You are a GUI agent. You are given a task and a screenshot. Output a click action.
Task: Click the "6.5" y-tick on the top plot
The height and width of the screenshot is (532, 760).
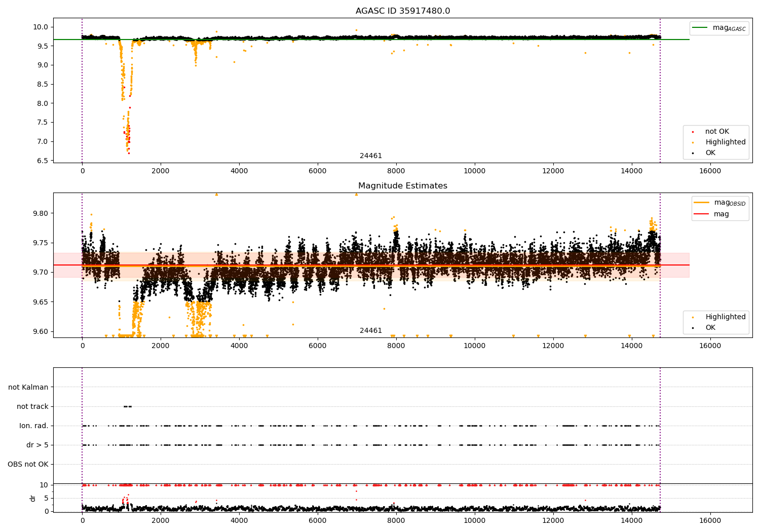[x=43, y=161]
